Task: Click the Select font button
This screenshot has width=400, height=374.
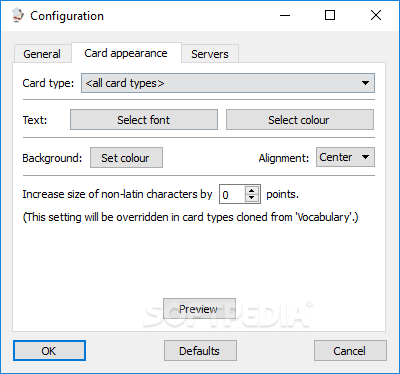Action: click(144, 120)
